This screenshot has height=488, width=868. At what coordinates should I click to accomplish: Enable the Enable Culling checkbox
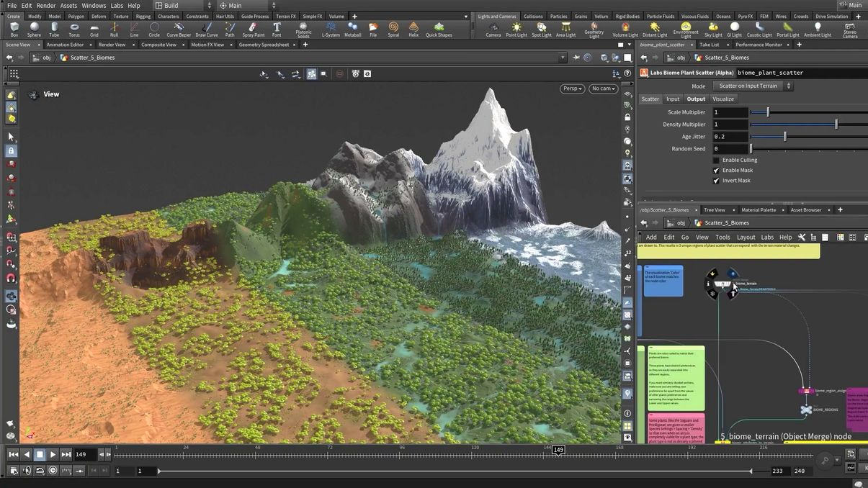pos(716,160)
